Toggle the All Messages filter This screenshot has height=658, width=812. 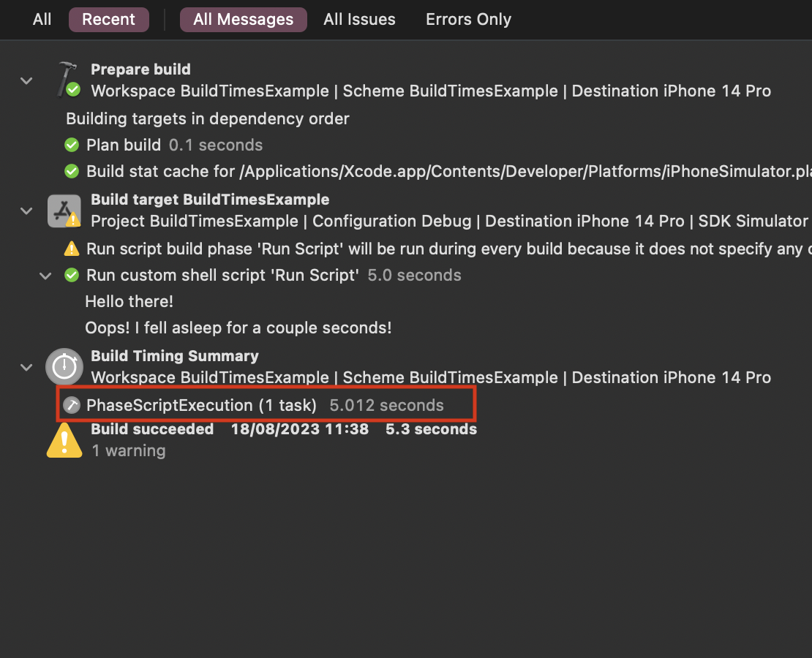243,20
